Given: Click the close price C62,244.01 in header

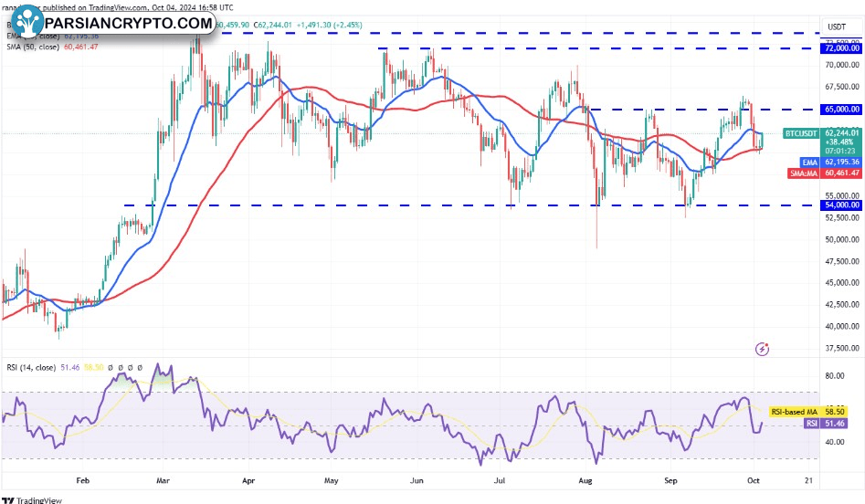Looking at the screenshot, I should click(x=272, y=25).
